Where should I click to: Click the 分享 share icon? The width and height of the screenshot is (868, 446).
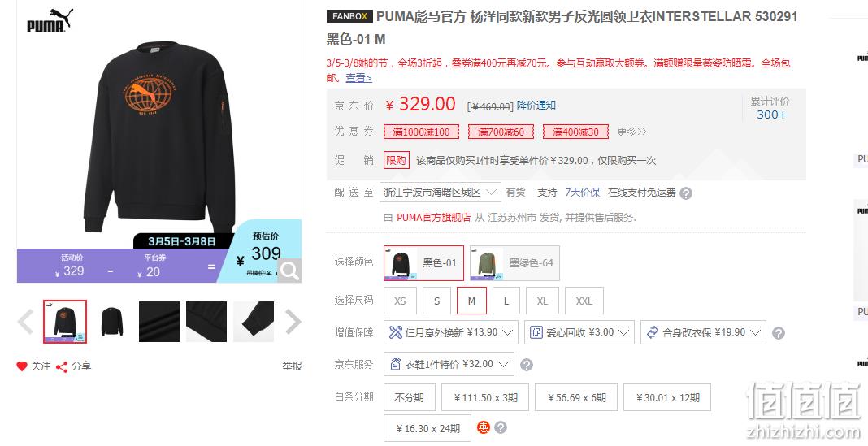(x=62, y=366)
